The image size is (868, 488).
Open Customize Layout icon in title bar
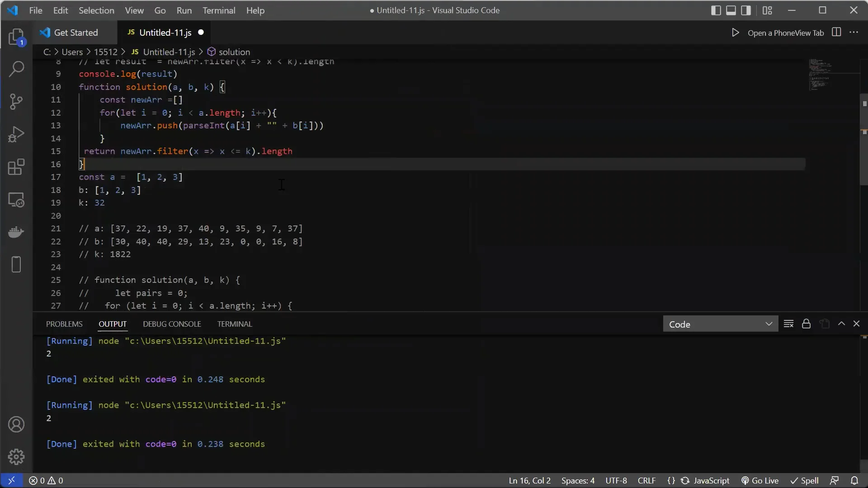(767, 10)
